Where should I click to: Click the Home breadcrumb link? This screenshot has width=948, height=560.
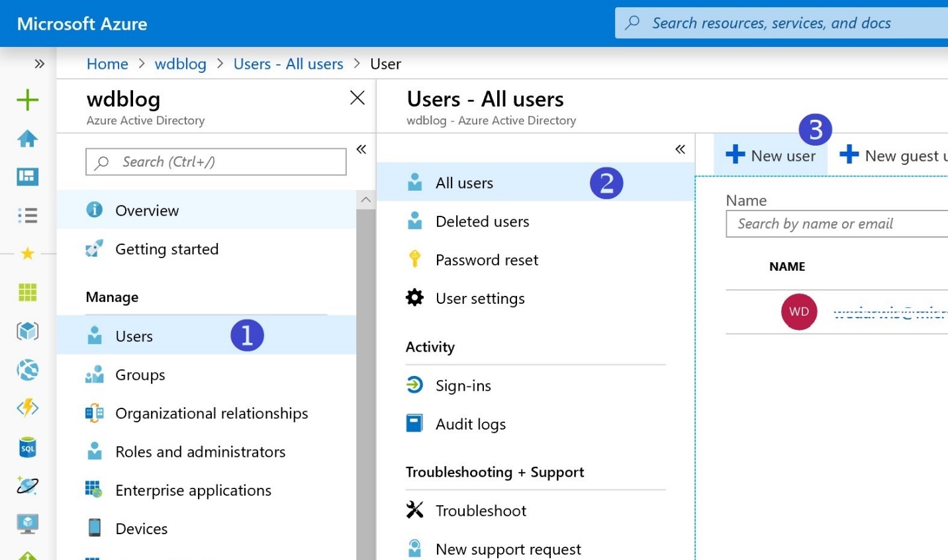(x=107, y=64)
